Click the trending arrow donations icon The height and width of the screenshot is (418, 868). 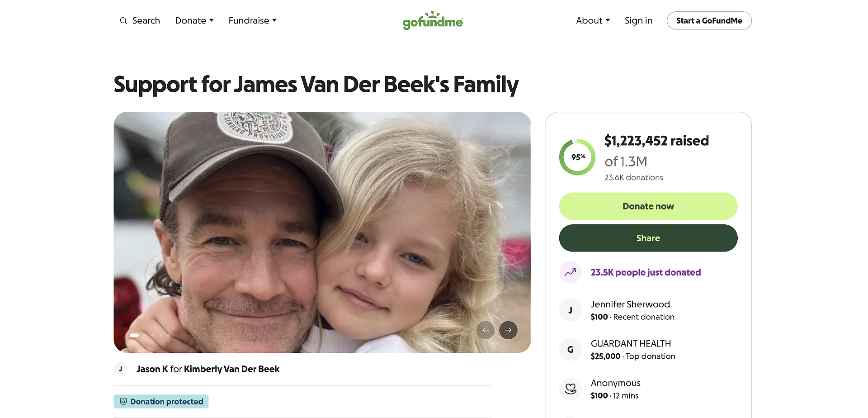click(x=571, y=272)
